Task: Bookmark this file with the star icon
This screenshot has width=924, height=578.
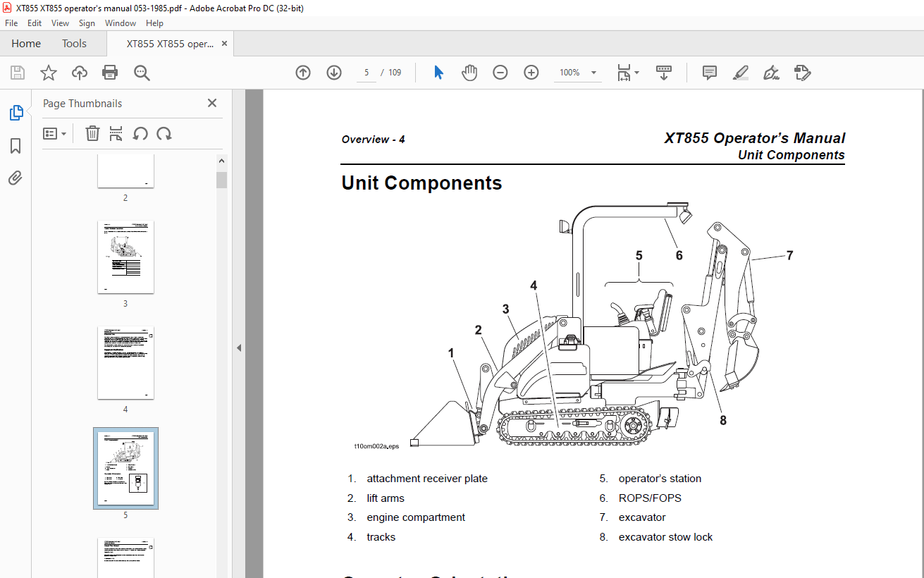Action: pyautogui.click(x=49, y=73)
